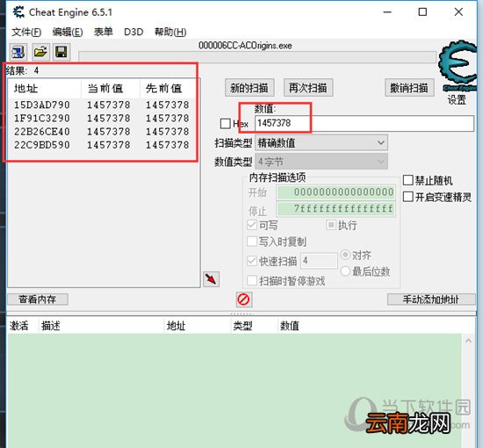Click the 新的扫描 button
The height and width of the screenshot is (448, 483).
click(x=249, y=88)
